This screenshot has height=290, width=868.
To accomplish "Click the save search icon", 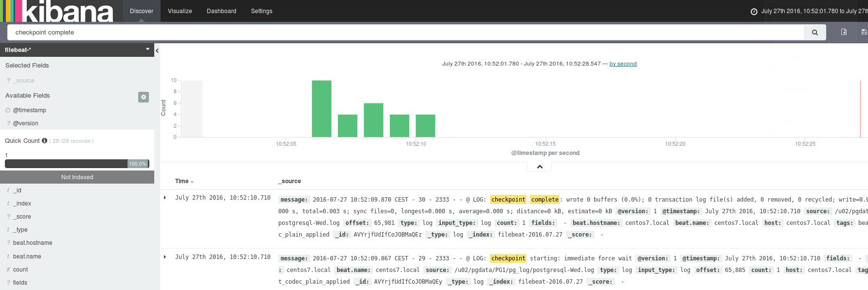I will click(x=864, y=32).
